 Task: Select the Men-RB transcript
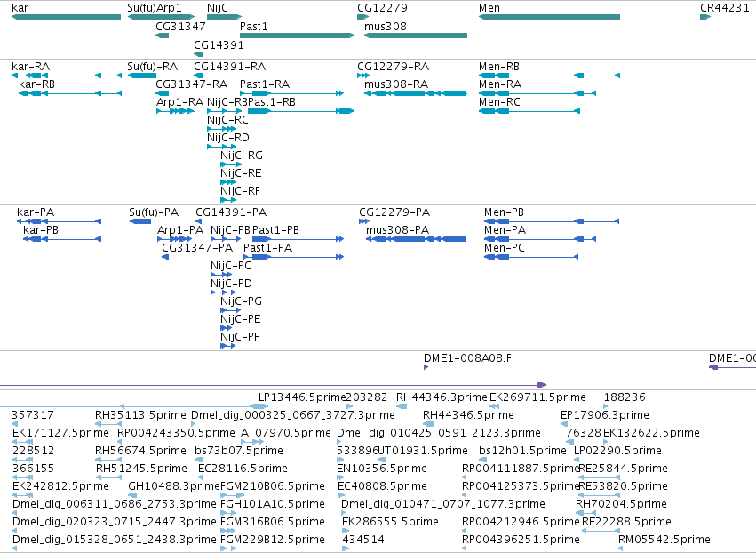tap(549, 76)
